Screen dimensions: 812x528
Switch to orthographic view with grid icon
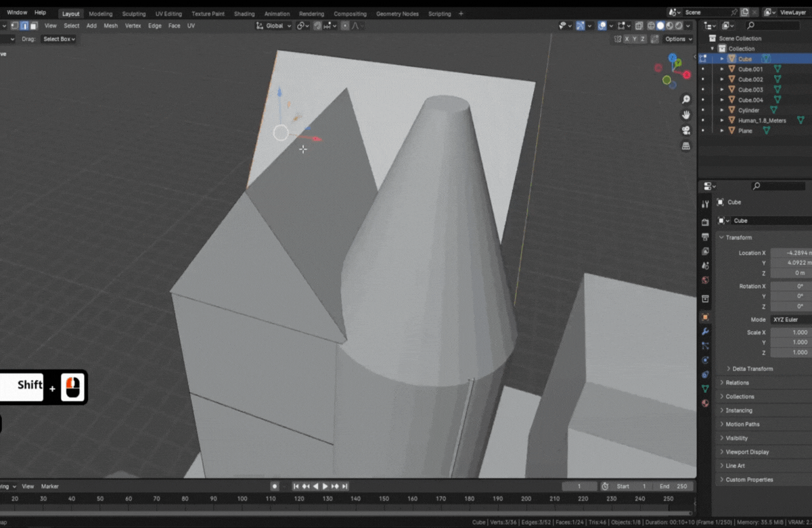pyautogui.click(x=686, y=146)
